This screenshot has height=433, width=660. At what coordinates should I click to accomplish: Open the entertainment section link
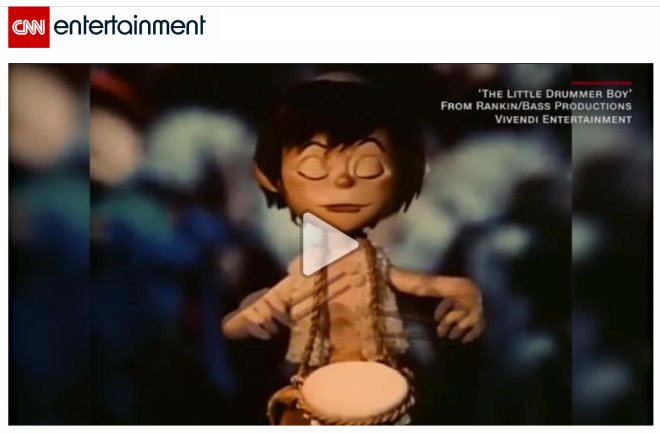129,25
